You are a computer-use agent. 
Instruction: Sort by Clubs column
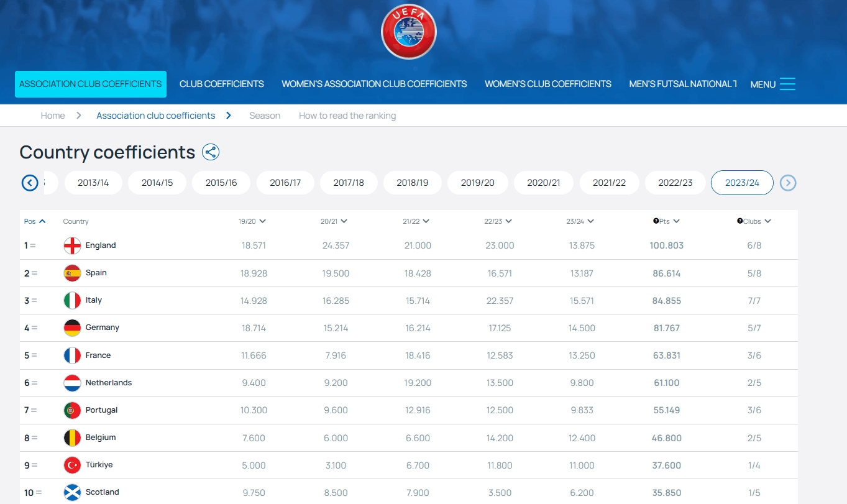754,221
